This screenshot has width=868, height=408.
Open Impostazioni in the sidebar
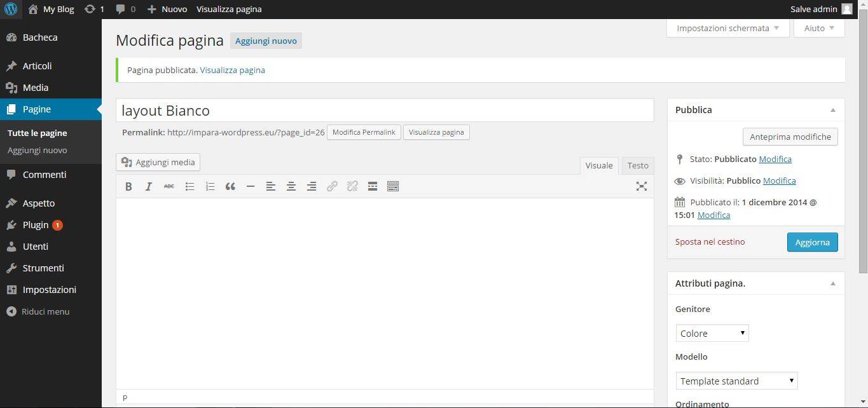point(51,290)
